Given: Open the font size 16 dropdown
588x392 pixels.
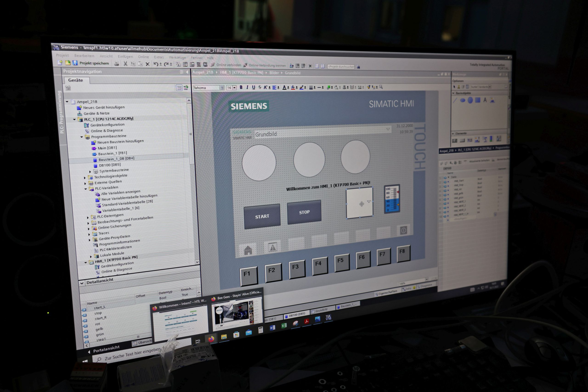Looking at the screenshot, I should click(235, 88).
